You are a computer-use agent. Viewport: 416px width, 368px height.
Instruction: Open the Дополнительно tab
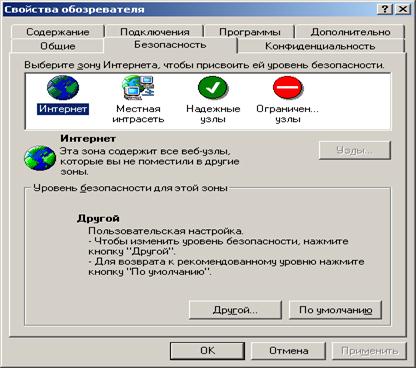pyautogui.click(x=350, y=32)
